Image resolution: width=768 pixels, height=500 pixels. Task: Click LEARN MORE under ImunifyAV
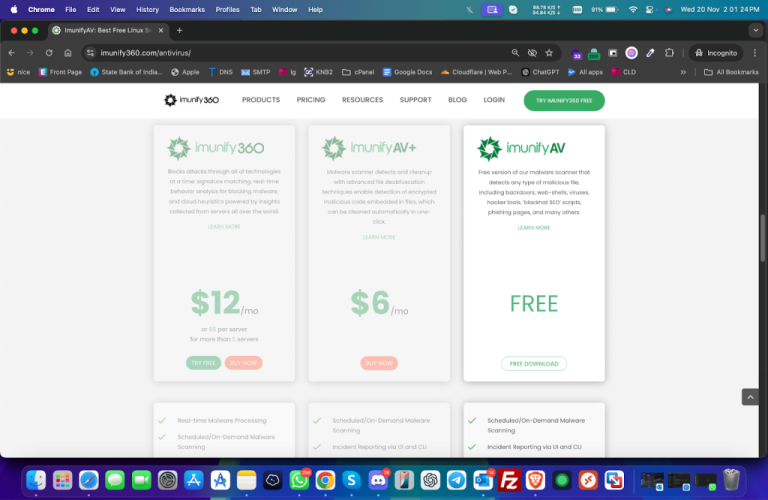(x=534, y=228)
